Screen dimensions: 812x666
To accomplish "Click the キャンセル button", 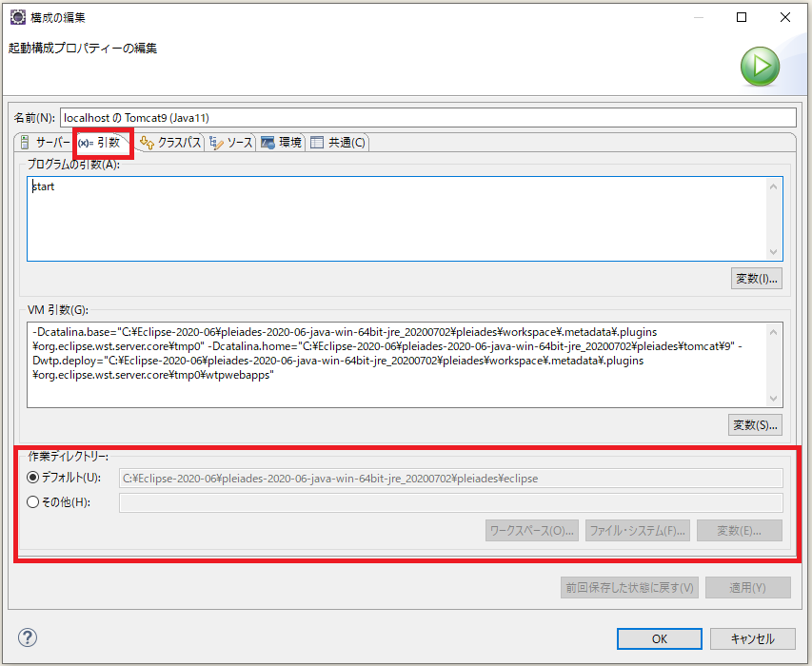I will (x=752, y=638).
